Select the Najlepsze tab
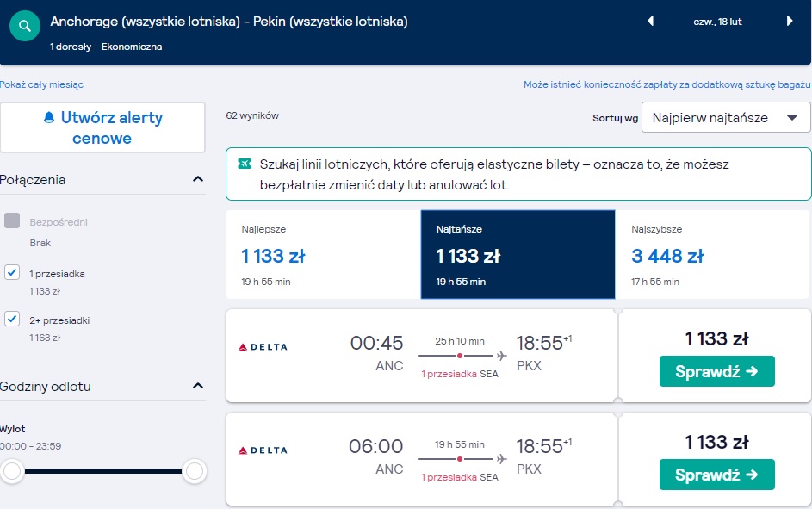The width and height of the screenshot is (812, 509). pos(323,255)
